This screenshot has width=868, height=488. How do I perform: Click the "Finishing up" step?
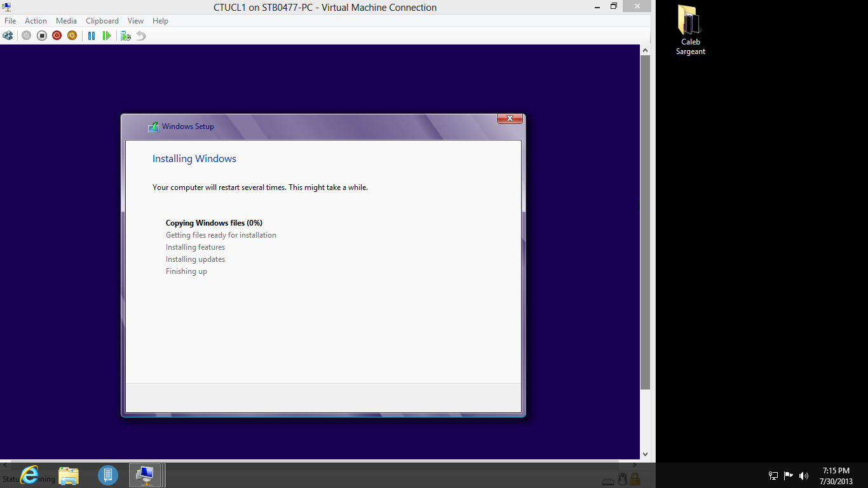tap(186, 271)
